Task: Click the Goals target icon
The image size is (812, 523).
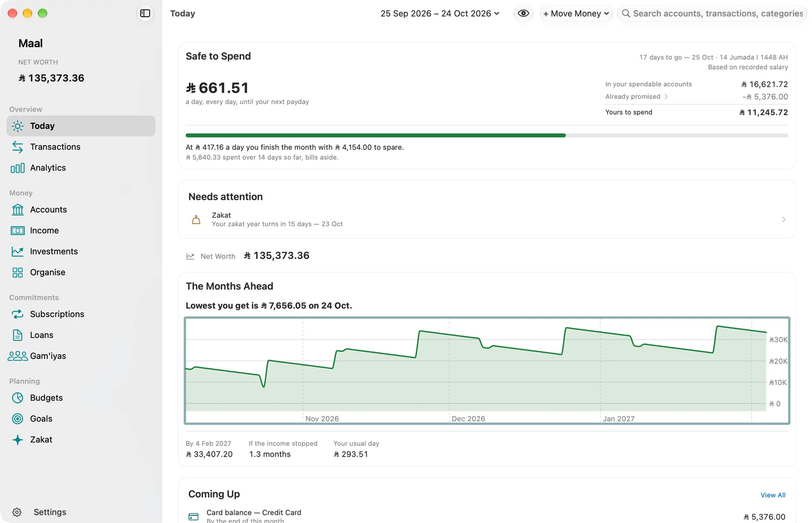Action: (18, 419)
